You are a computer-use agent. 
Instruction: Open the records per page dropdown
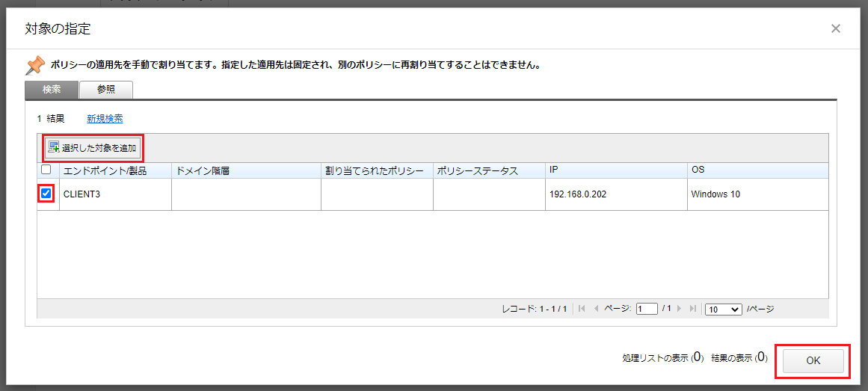coord(723,309)
